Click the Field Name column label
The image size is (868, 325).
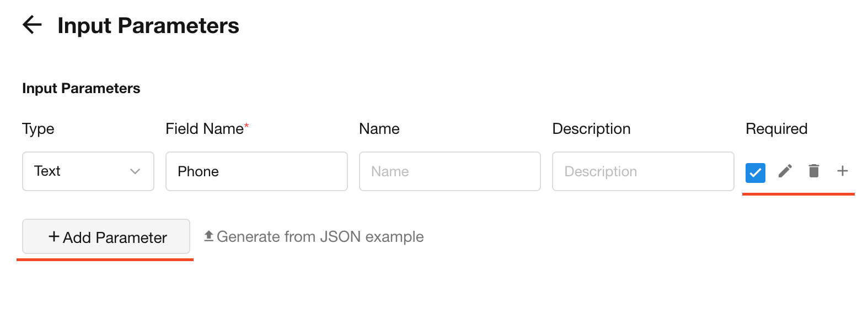click(x=205, y=129)
